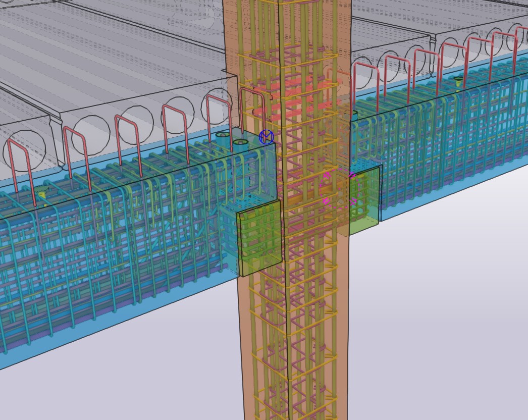The height and width of the screenshot is (420, 528).
Task: Pick the lower-left magenta handle marker
Action: pyautogui.click(x=326, y=201)
